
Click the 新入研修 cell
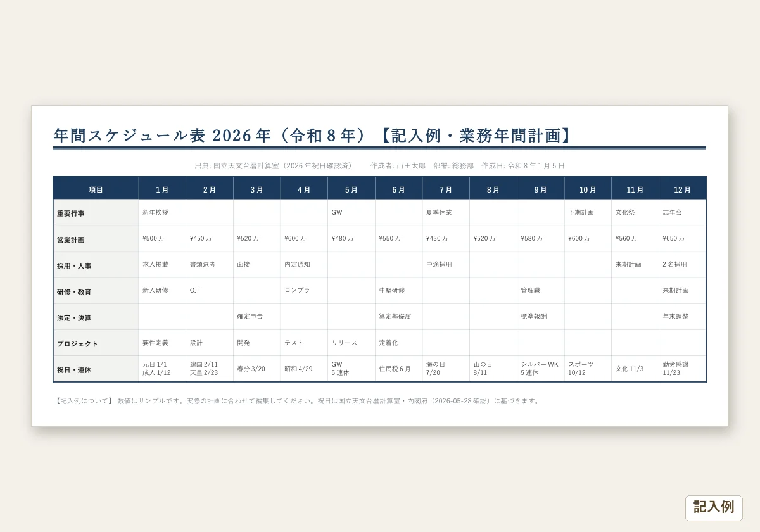tap(162, 291)
